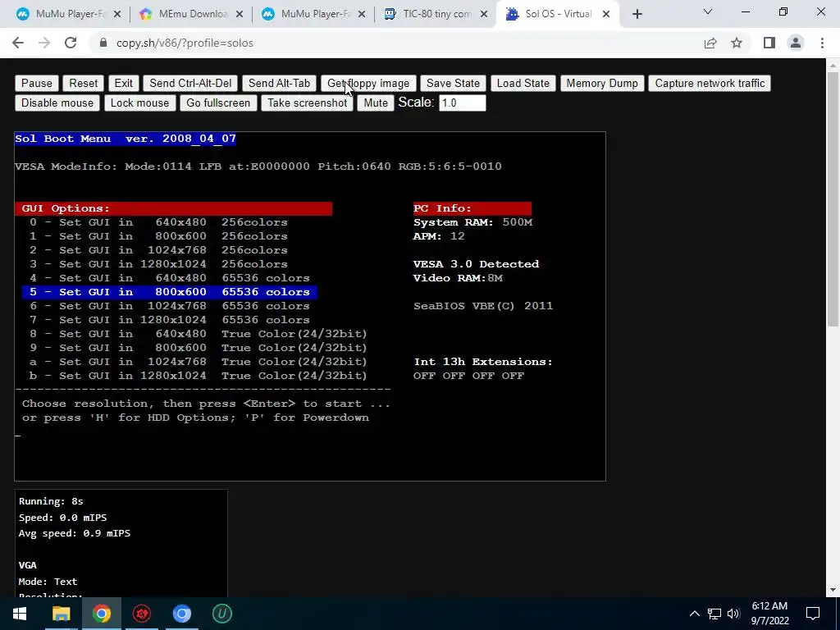Click option 9 800x600 True Color
The height and width of the screenshot is (630, 840).
199,348
